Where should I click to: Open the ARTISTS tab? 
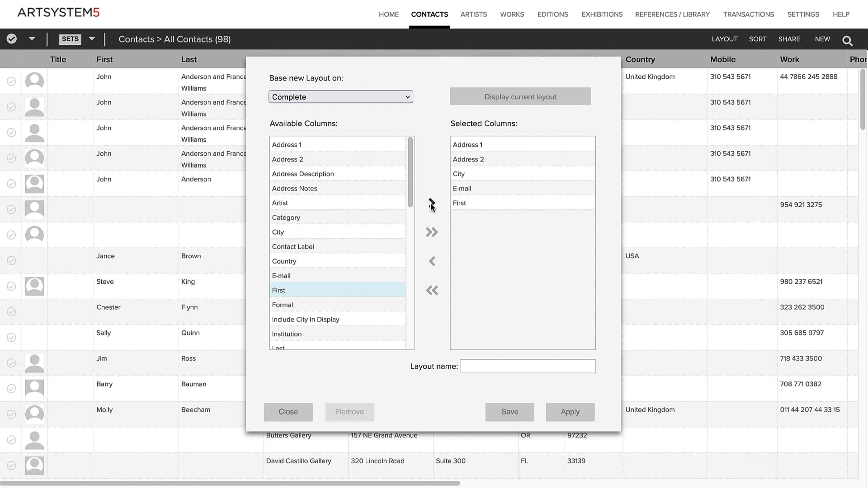[473, 14]
